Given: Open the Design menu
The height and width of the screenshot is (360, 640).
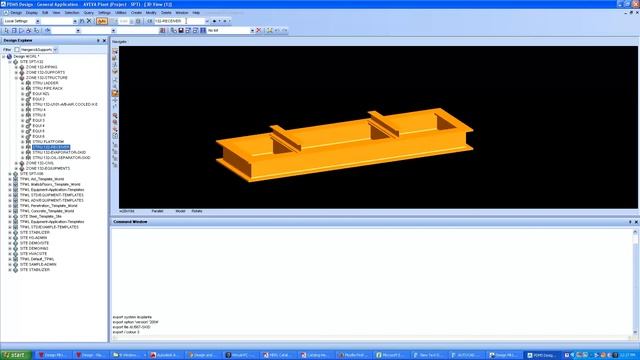Looking at the screenshot, I should click(16, 13).
